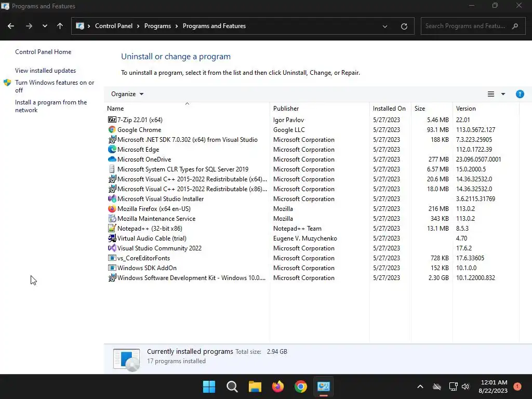
Task: Sort list by Size column
Action: (432, 109)
